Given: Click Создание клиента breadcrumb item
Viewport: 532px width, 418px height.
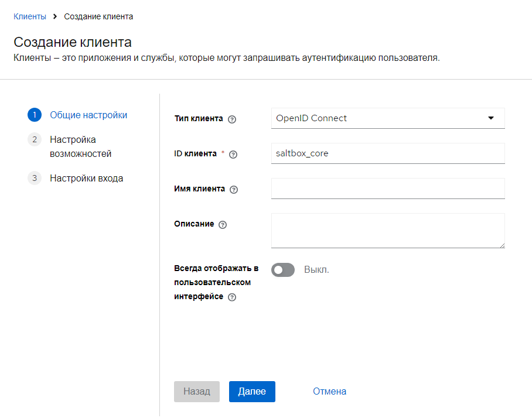Looking at the screenshot, I should coord(98,16).
